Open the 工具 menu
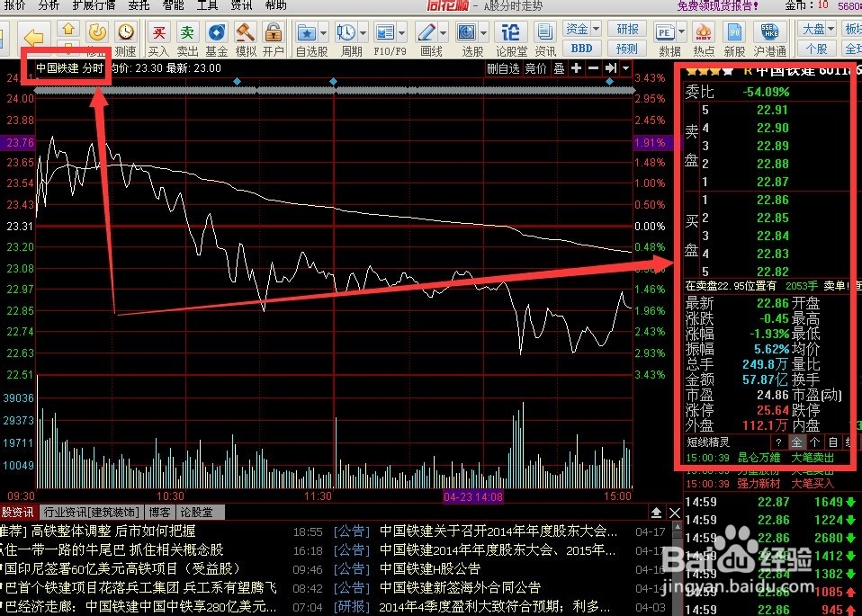Viewport: 862px width, 616px height. [x=207, y=5]
